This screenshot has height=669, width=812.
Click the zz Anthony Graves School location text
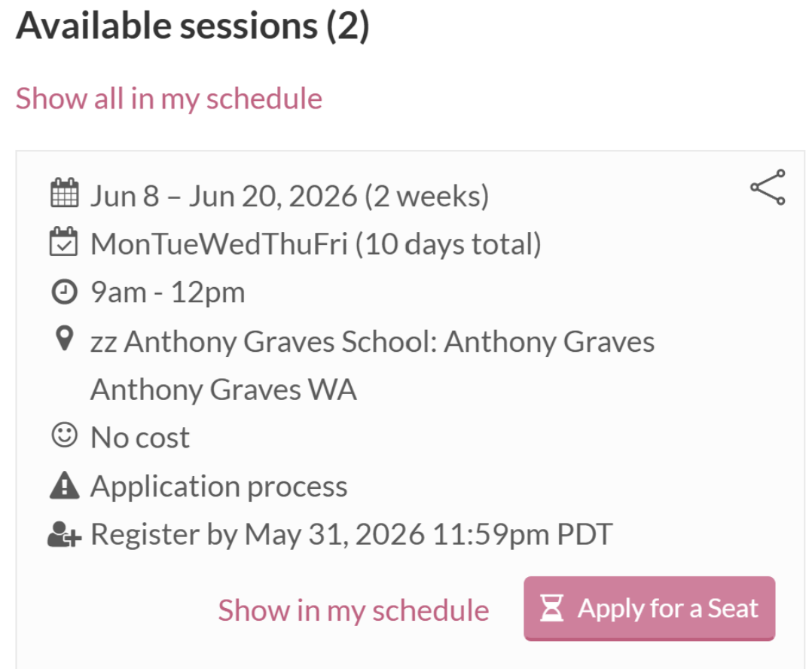point(372,365)
